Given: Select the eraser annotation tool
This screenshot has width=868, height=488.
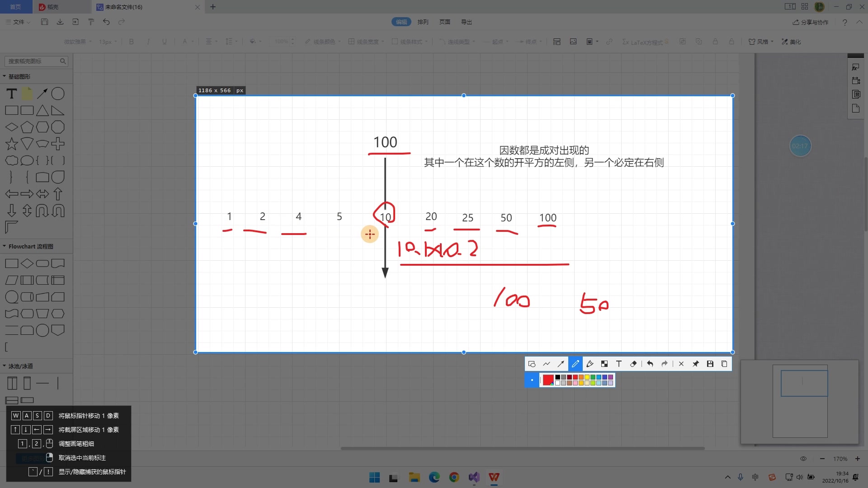Looking at the screenshot, I should coord(633,364).
